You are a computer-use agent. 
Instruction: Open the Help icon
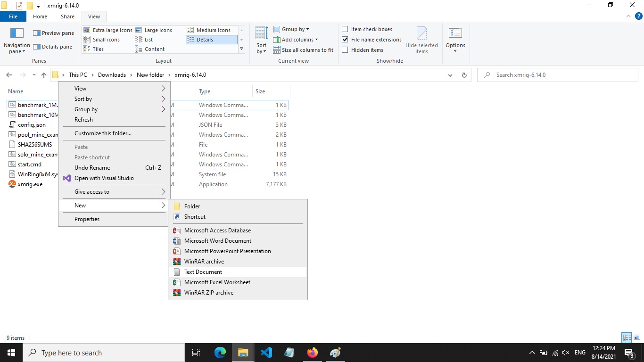pyautogui.click(x=638, y=16)
